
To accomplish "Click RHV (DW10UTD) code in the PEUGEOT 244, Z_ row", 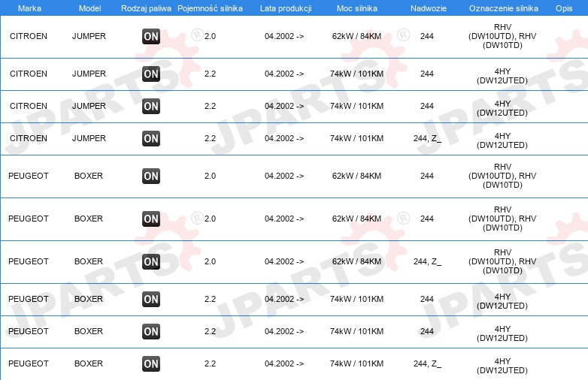I will click(502, 261).
